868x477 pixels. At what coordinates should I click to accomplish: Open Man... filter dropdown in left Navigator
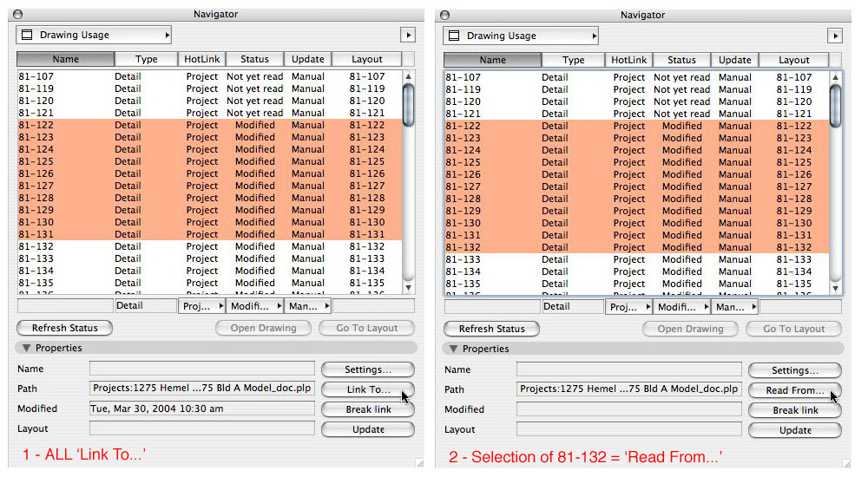point(308,306)
